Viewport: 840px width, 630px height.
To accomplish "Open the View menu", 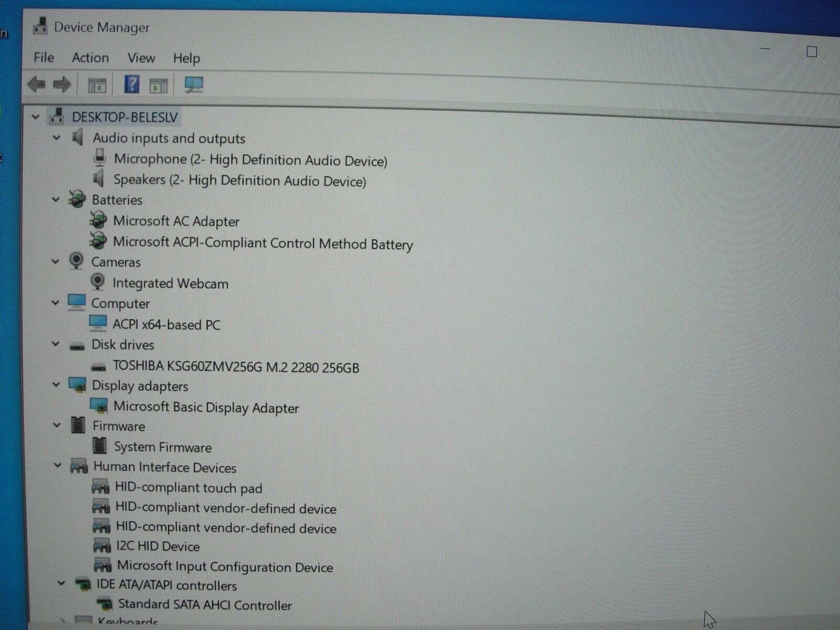I will (141, 58).
